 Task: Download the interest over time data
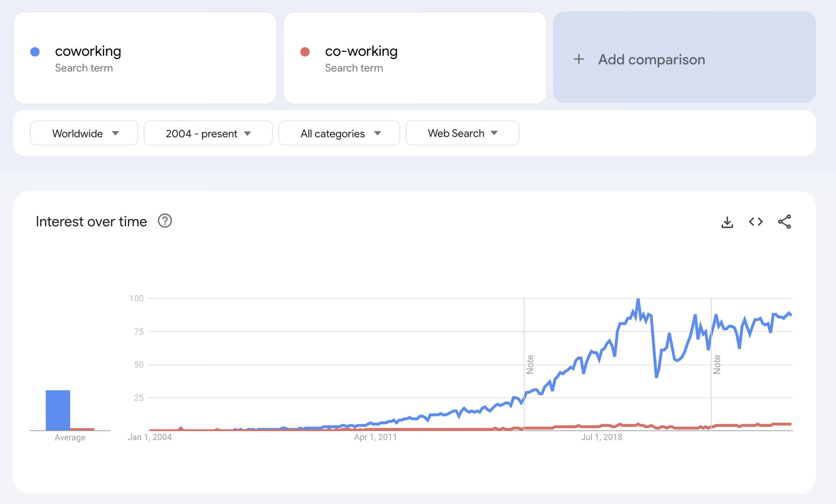727,222
